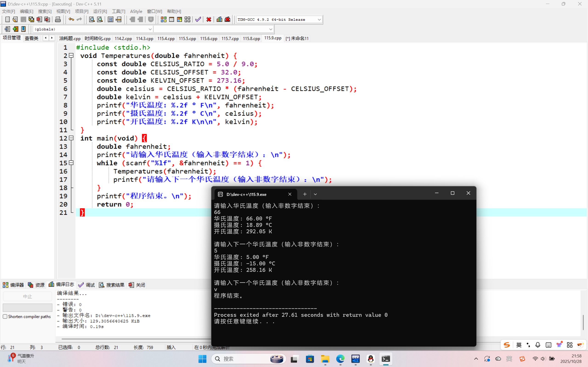Open the 运行[R] menu
Screen dimensions: 588x367
click(100, 11)
